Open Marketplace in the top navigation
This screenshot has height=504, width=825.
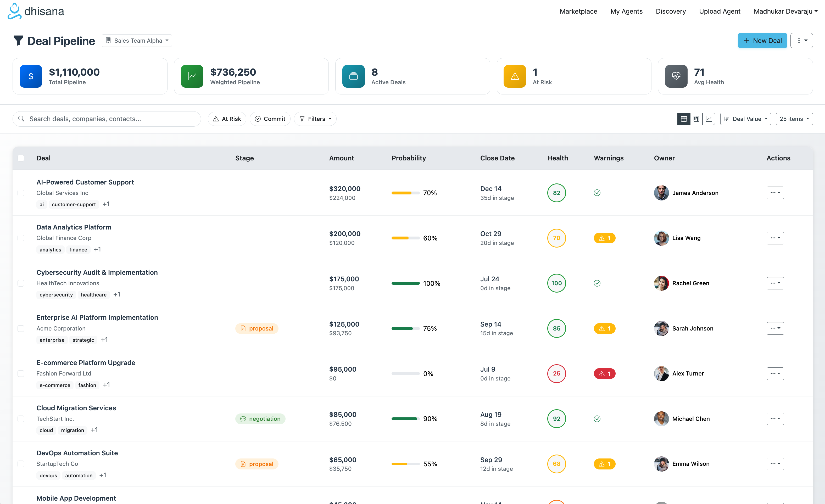pyautogui.click(x=578, y=11)
